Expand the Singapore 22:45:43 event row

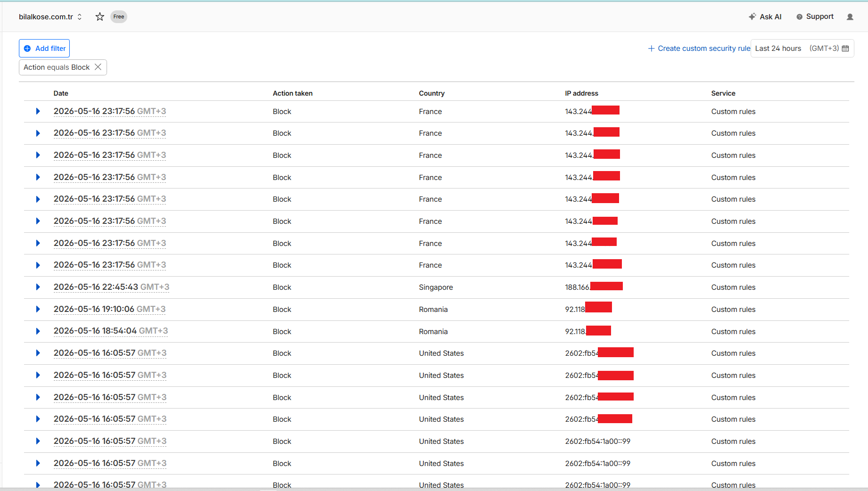(38, 287)
